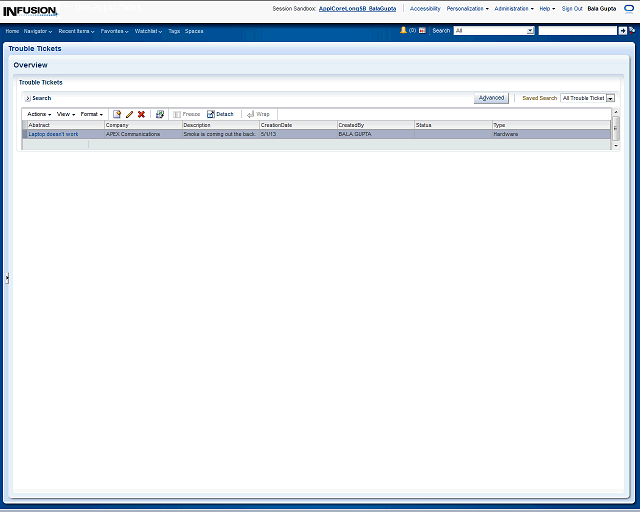Open the Navigator dropdown

coord(38,31)
